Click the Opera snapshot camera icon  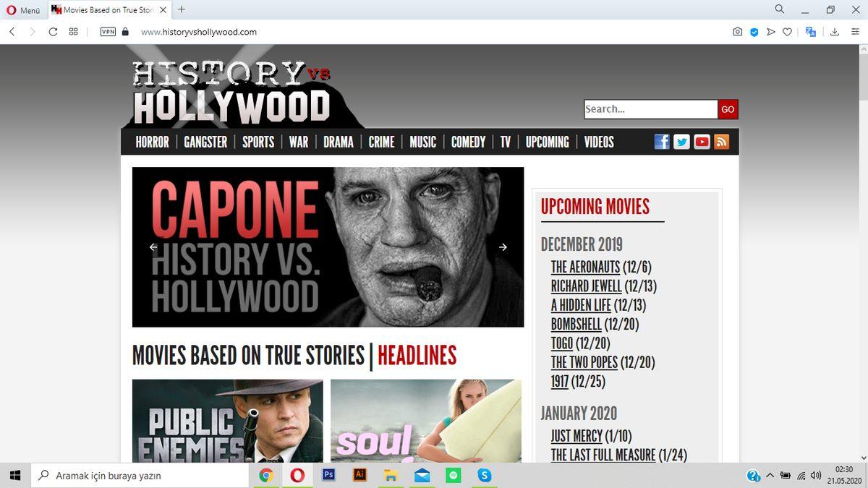(737, 32)
